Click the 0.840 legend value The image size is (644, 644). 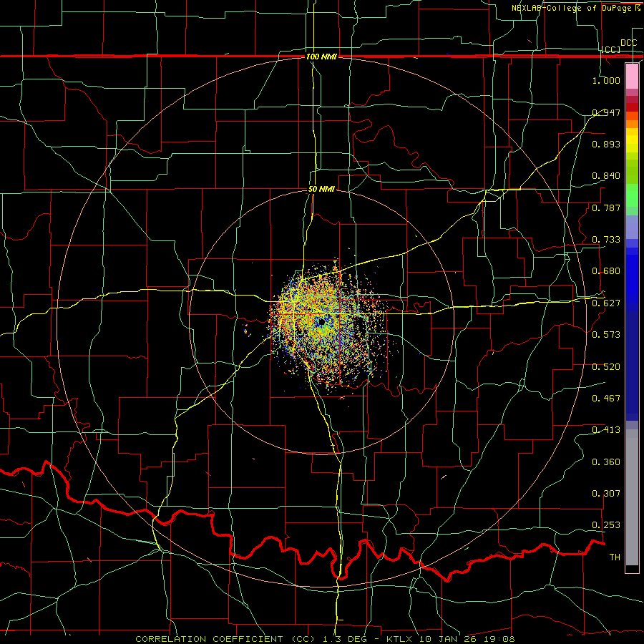tap(606, 176)
